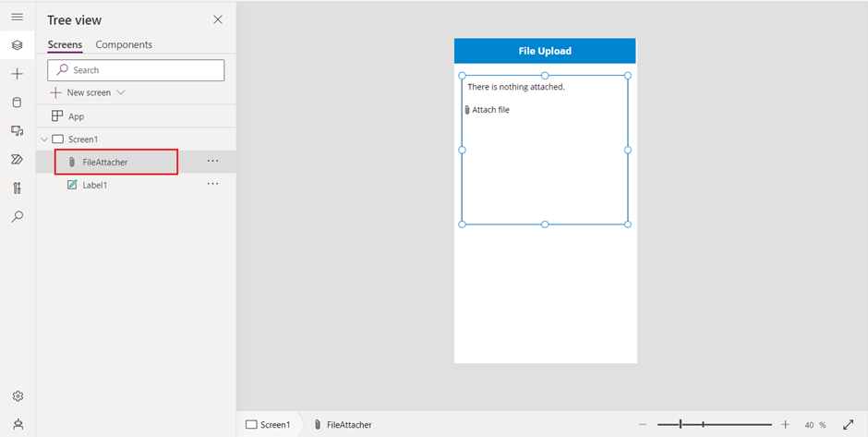The height and width of the screenshot is (437, 868).
Task: Open the Tree view layers icon
Action: click(17, 45)
